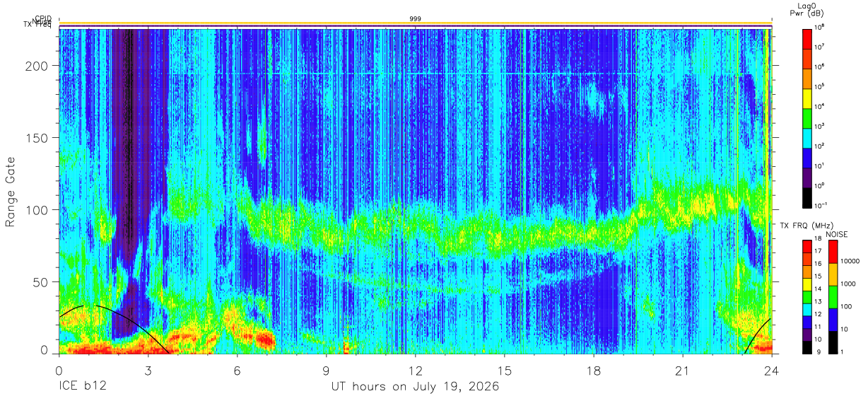Screen dimensions: 868x401
Task: Click the orange segment of the NOISE colorbar
Action: (833, 274)
